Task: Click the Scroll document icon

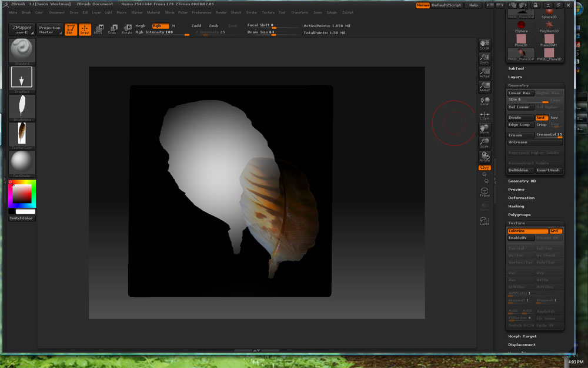Action: click(x=485, y=44)
